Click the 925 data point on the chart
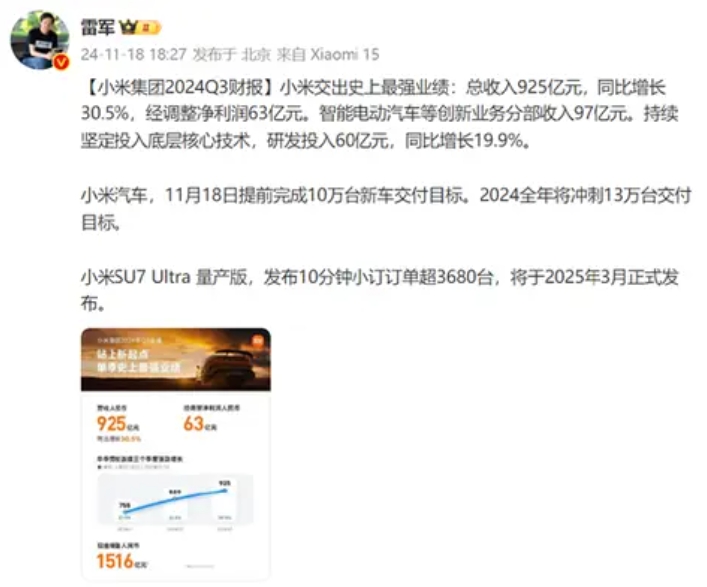The height and width of the screenshot is (587, 707). coord(225,491)
